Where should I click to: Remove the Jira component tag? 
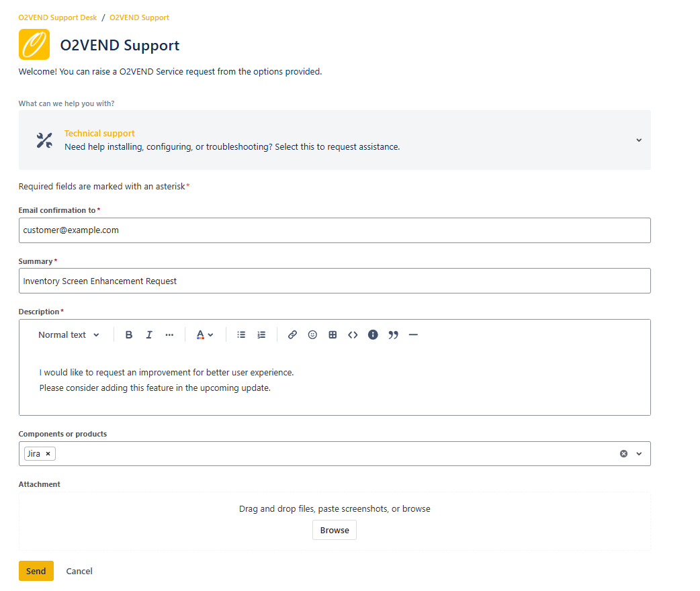(x=48, y=453)
